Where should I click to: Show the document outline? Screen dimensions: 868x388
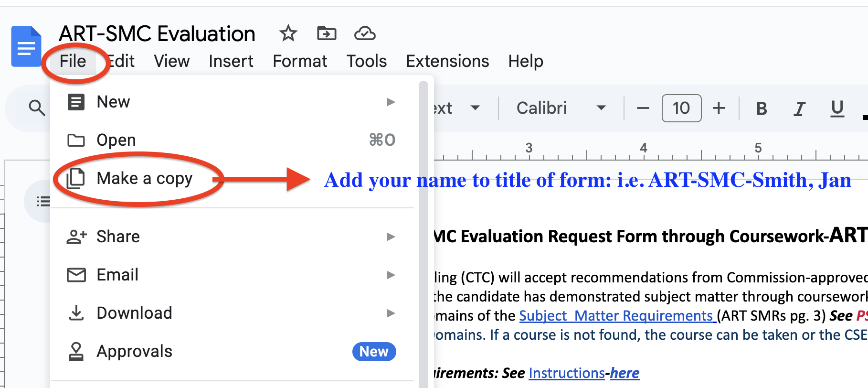42,201
